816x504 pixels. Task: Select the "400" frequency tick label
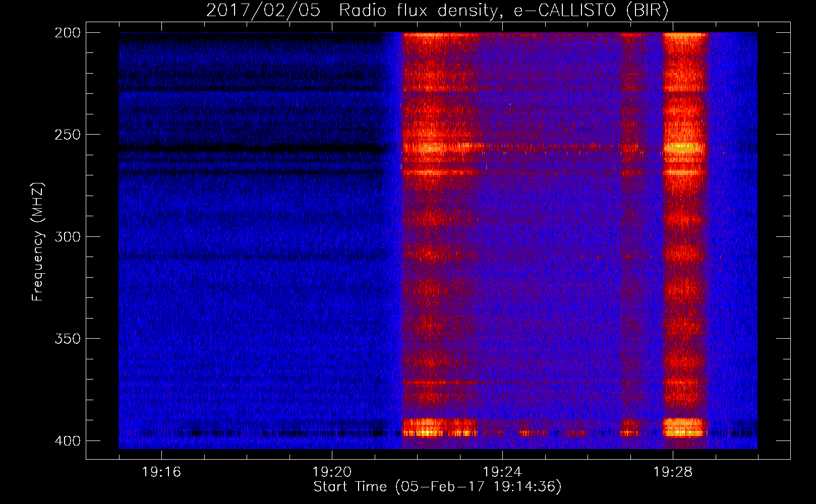pyautogui.click(x=68, y=440)
